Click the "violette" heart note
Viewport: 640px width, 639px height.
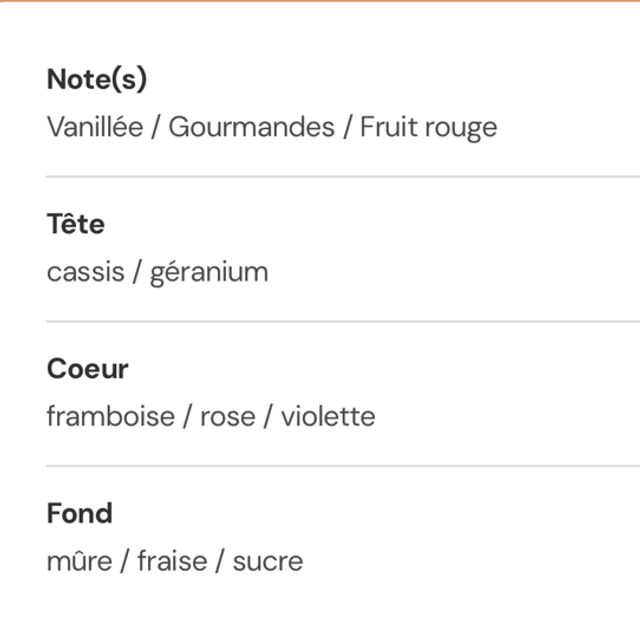point(328,416)
